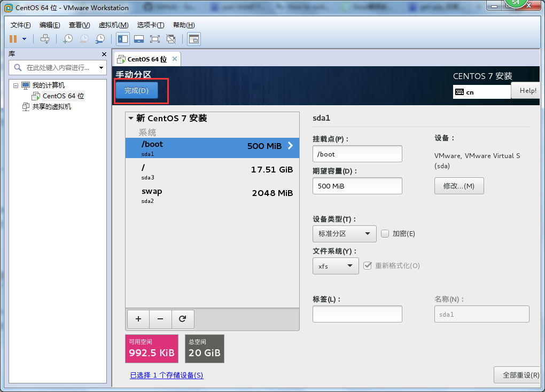Image resolution: width=545 pixels, height=392 pixels.
Task: Click the 挂载点 mount point field
Action: click(357, 154)
